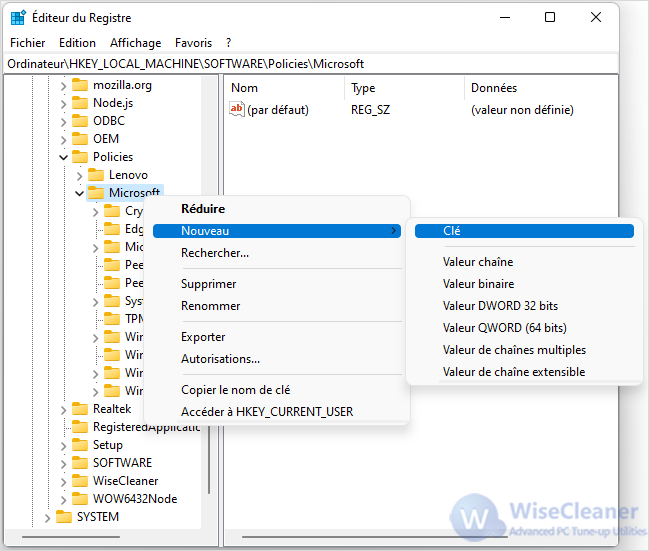
Task: Choose Réduire in the context menu
Action: 277,209
